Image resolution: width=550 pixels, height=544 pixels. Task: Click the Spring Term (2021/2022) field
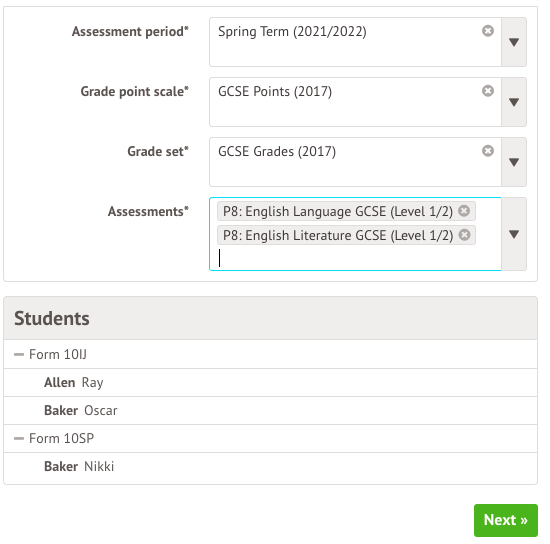point(355,42)
